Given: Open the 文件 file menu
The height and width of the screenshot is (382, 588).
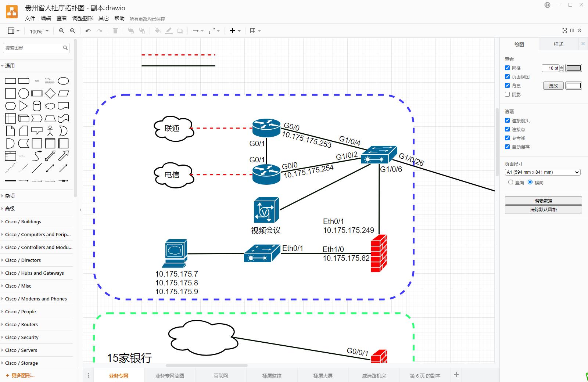Looking at the screenshot, I should pyautogui.click(x=30, y=18).
